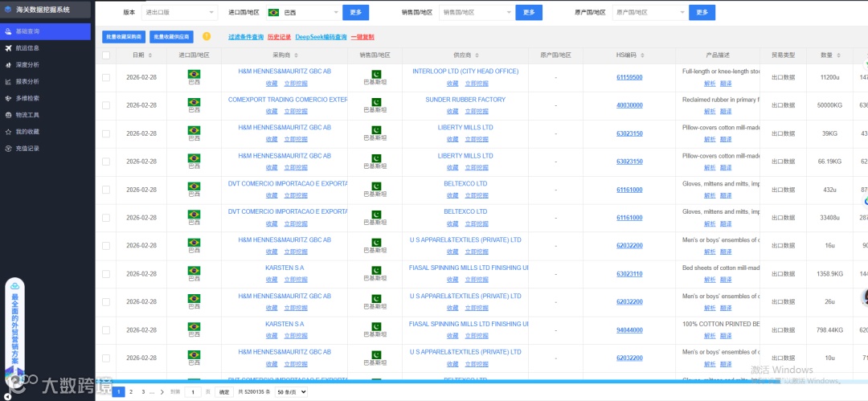Check the row with quantity 66.19KG
868x401 pixels.
106,162
